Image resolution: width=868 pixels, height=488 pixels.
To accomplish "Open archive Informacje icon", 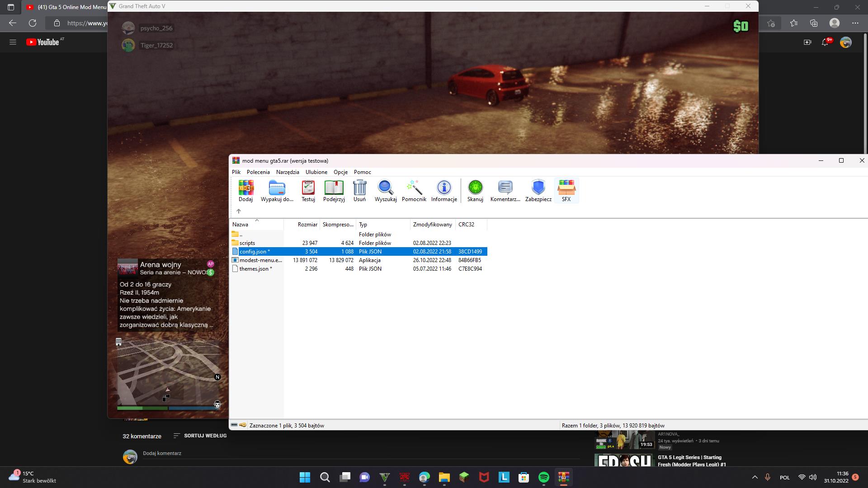I will [444, 190].
